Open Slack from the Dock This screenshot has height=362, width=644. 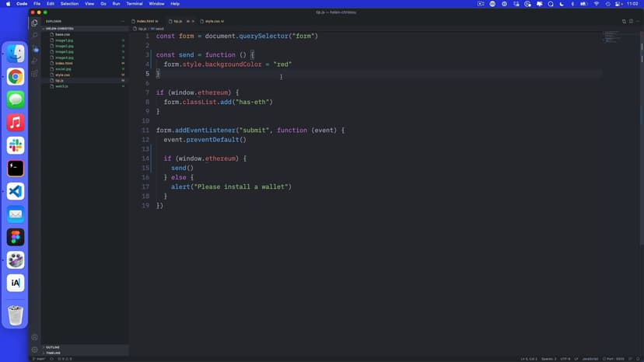click(16, 145)
